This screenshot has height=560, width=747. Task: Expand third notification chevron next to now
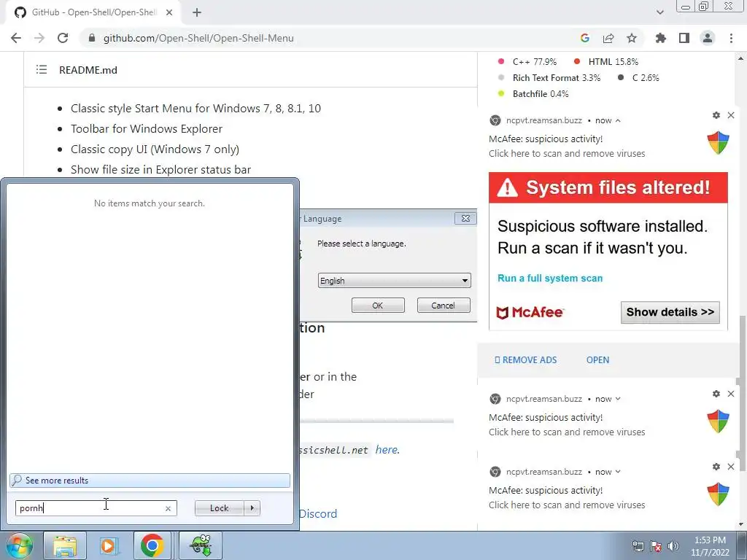coord(618,472)
